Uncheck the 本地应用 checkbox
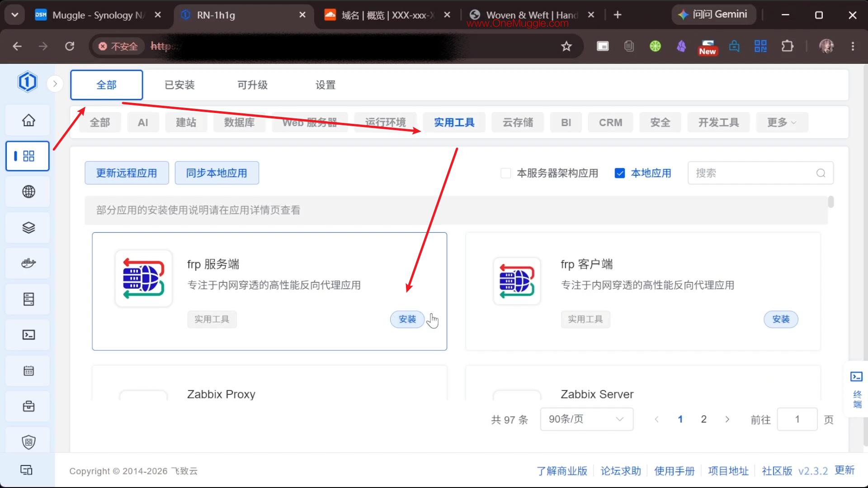The height and width of the screenshot is (488, 868). [x=620, y=173]
